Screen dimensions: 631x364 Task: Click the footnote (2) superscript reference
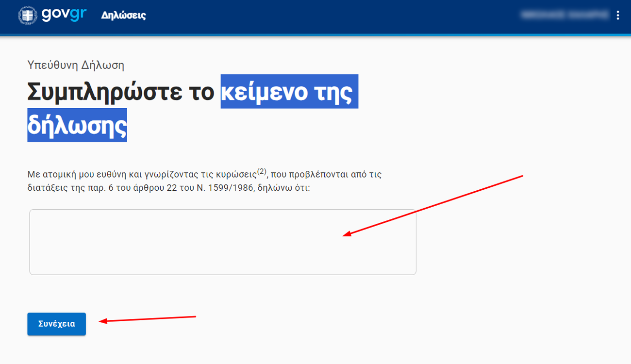262,171
